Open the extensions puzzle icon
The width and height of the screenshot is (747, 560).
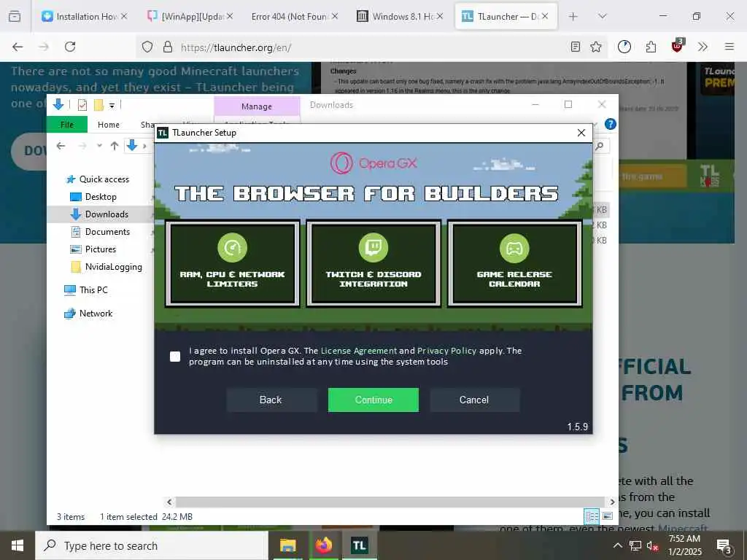pyautogui.click(x=651, y=47)
